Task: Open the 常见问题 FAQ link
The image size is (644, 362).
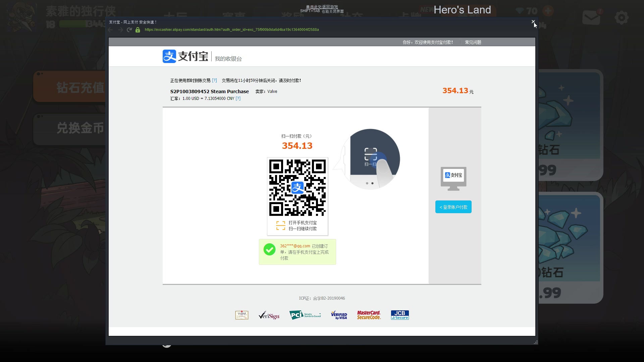Action: 473,42
